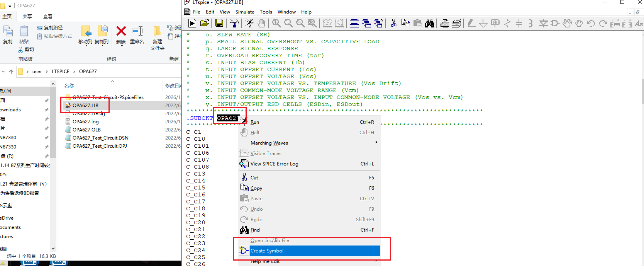Click the navigation pane scroll-down arrow

click(53, 249)
